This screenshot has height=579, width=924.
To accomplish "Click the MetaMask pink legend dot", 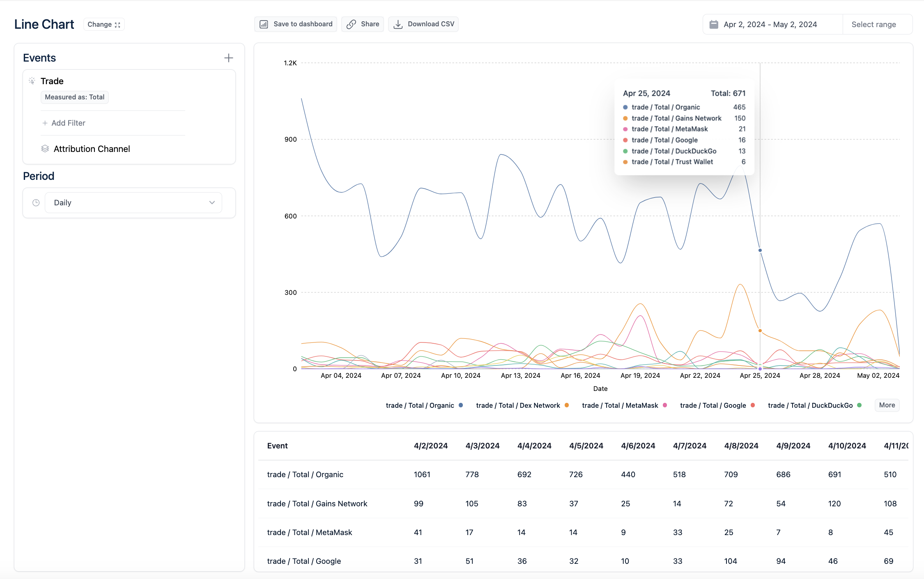I will point(664,405).
